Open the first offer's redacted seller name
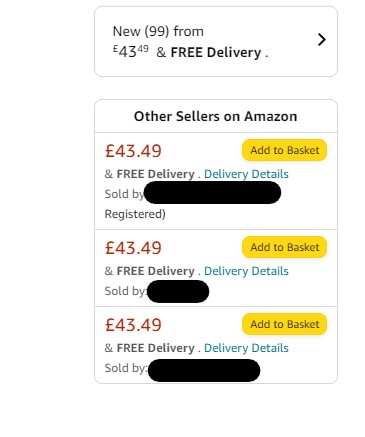 pos(213,193)
